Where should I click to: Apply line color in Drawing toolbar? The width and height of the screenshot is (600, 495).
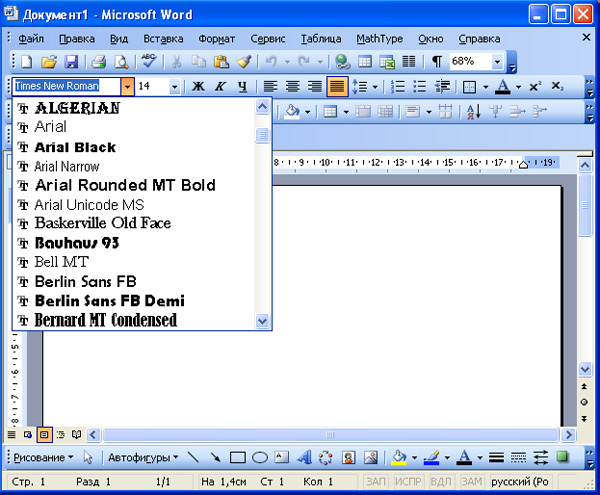pyautogui.click(x=431, y=458)
